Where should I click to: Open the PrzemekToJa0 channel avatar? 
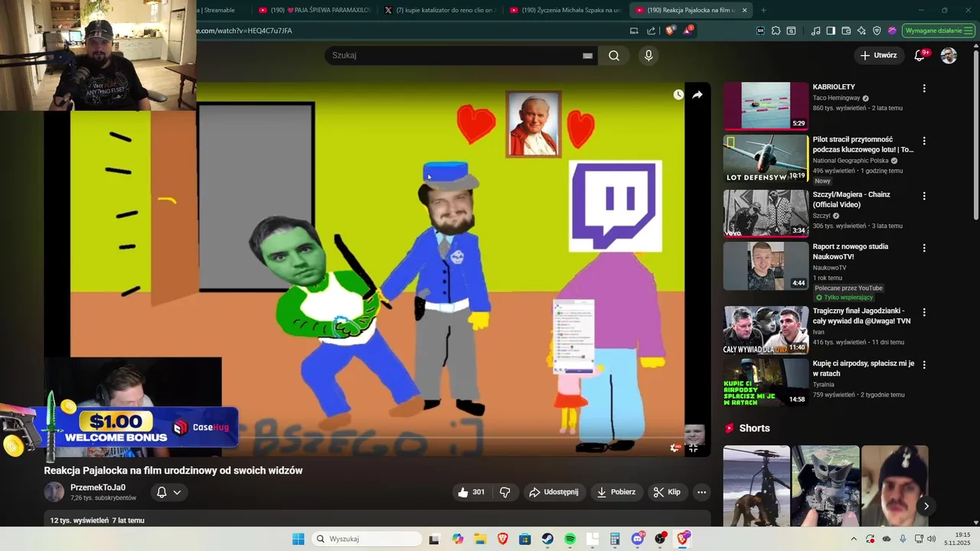coord(54,492)
